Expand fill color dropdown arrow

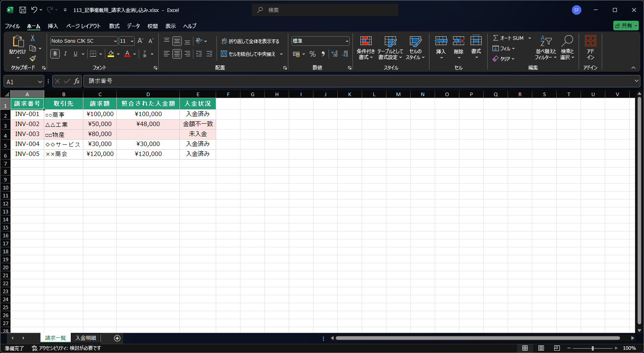pos(118,54)
